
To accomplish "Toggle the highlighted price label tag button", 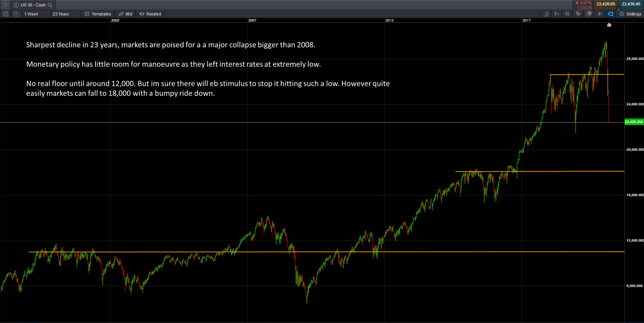I will 610,14.
